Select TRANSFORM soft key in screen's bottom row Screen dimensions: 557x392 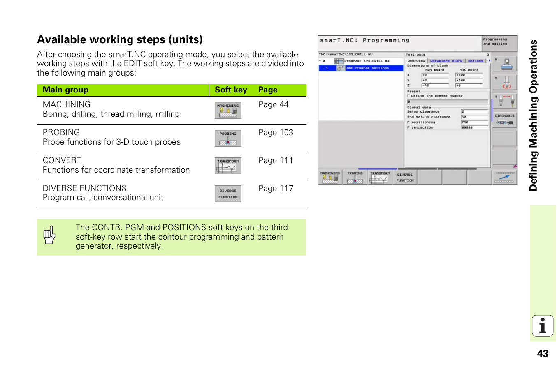(380, 178)
